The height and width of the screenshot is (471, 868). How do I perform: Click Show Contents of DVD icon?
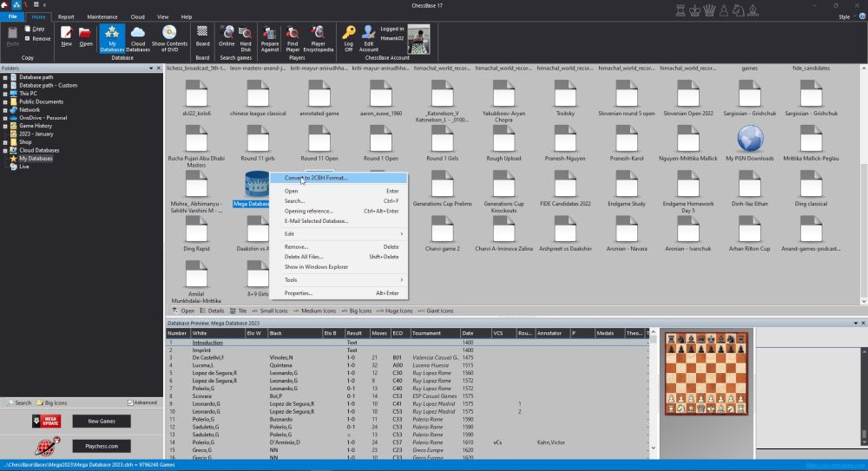(x=169, y=38)
